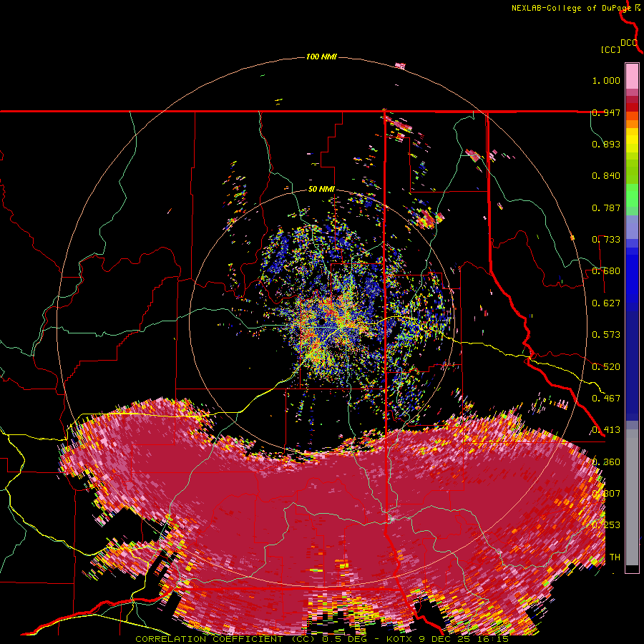The height and width of the screenshot is (644, 644).
Task: Select the 0.360 scale label
Action: pyautogui.click(x=606, y=462)
